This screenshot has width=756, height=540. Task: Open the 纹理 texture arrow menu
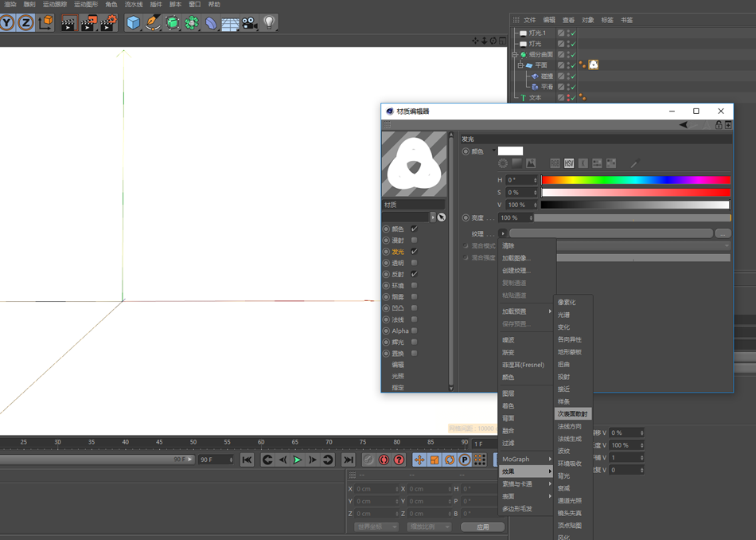pos(503,233)
